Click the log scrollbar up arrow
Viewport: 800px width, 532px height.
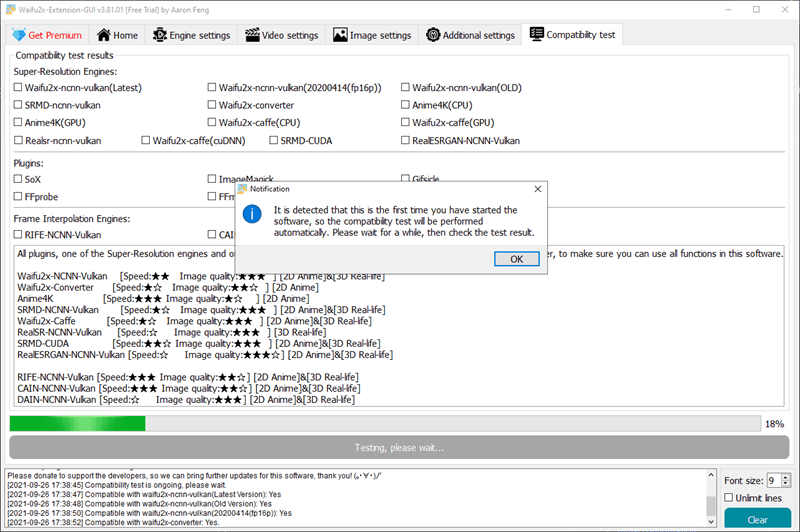tap(711, 474)
